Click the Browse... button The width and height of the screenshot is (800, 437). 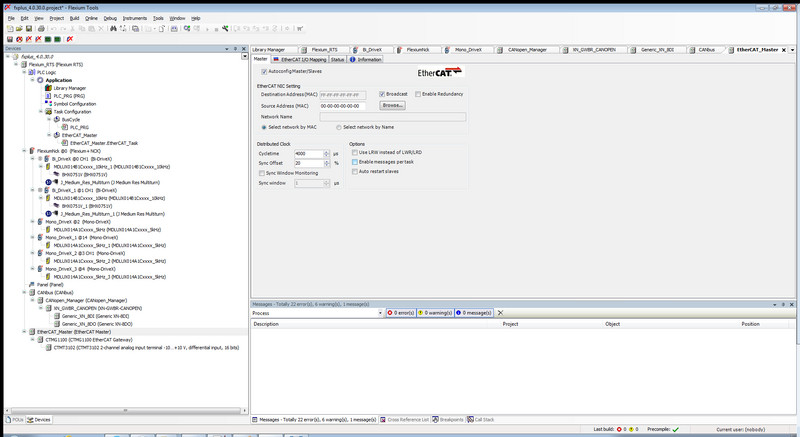click(392, 105)
